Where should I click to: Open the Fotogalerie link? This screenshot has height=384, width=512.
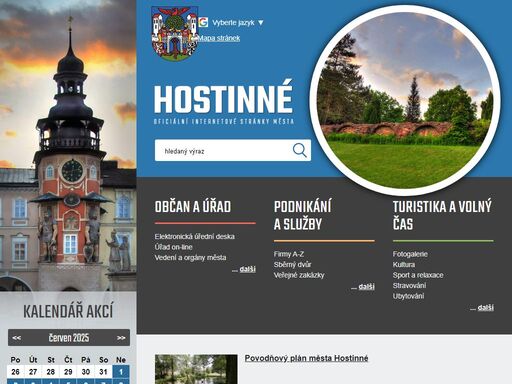[410, 254]
